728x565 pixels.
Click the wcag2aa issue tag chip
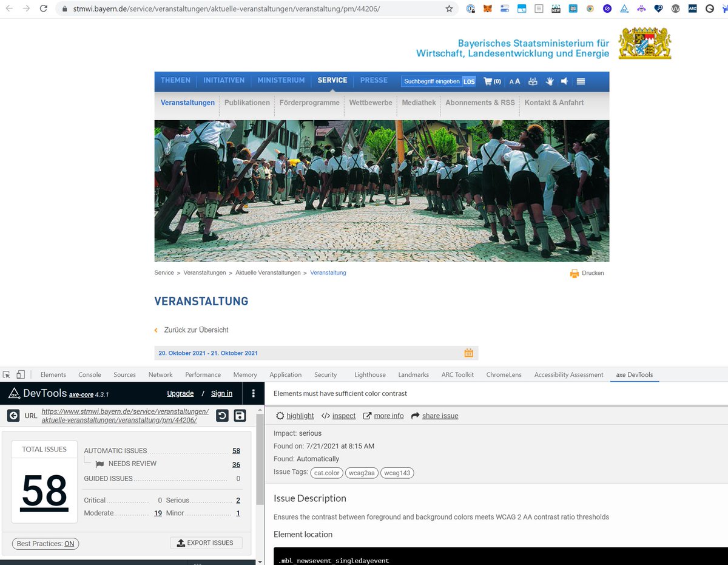pos(362,472)
